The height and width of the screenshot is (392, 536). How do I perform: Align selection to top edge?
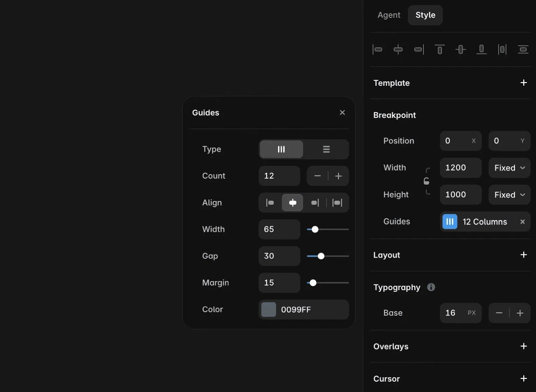coord(440,50)
